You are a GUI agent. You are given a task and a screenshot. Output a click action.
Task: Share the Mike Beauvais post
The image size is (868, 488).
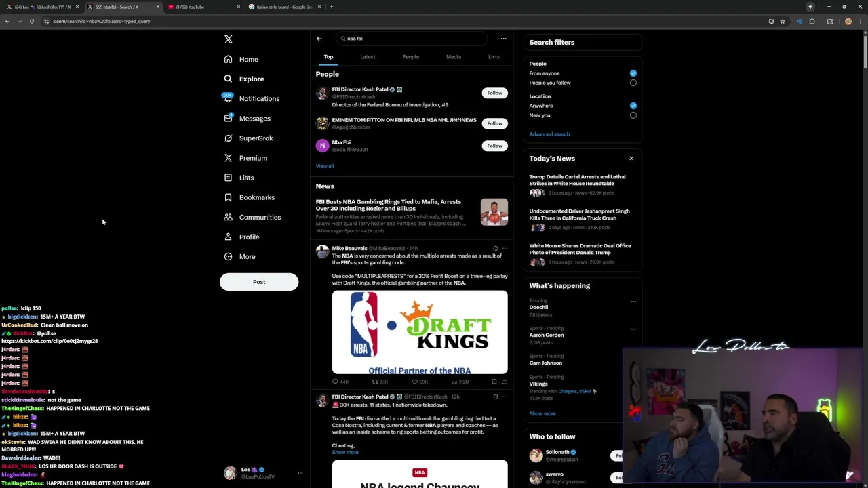(x=505, y=382)
